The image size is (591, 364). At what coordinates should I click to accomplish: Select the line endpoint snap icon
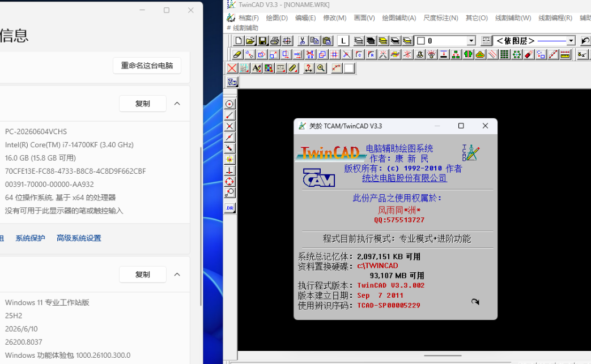[x=229, y=115]
